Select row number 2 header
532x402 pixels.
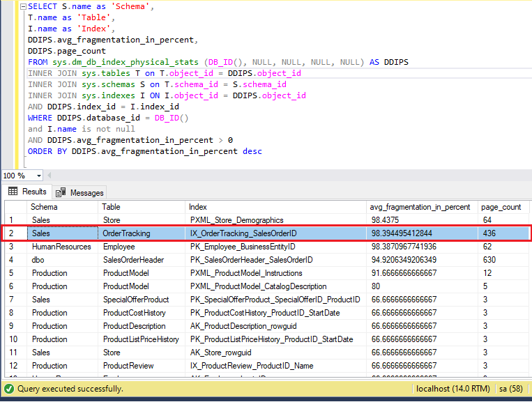coord(16,233)
